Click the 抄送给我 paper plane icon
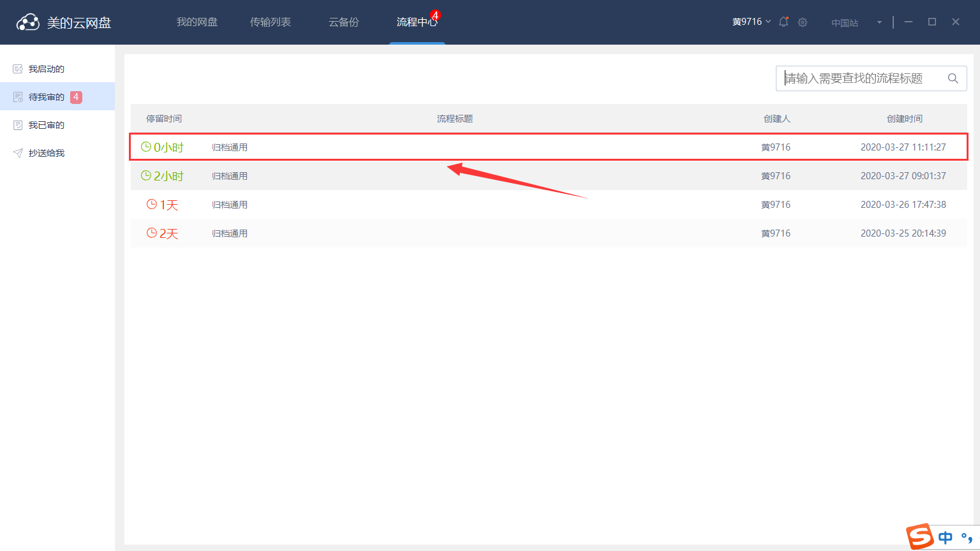980x551 pixels. click(x=18, y=153)
